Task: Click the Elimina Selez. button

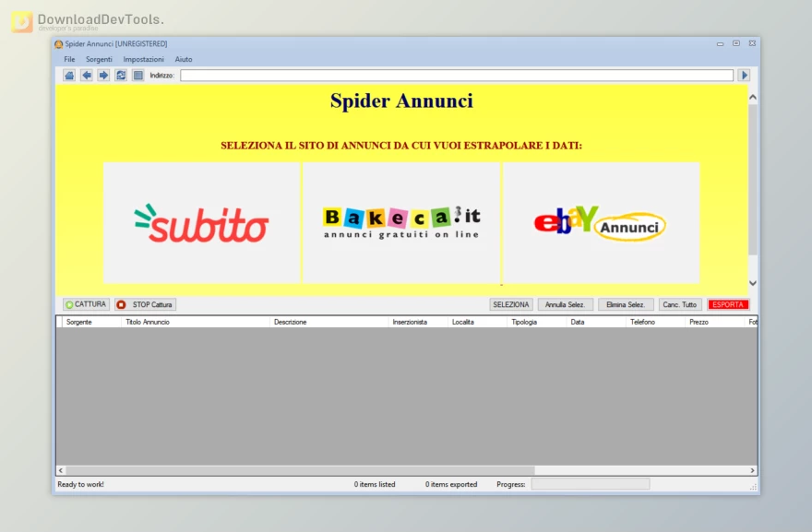Action: 626,304
